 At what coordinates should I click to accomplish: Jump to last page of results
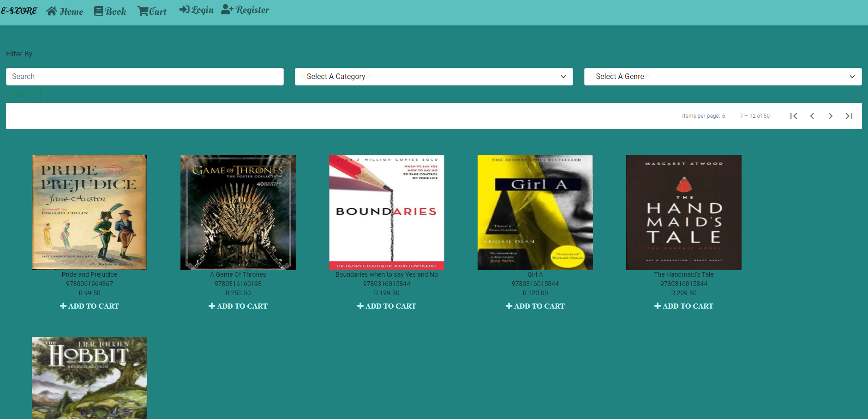click(x=849, y=116)
